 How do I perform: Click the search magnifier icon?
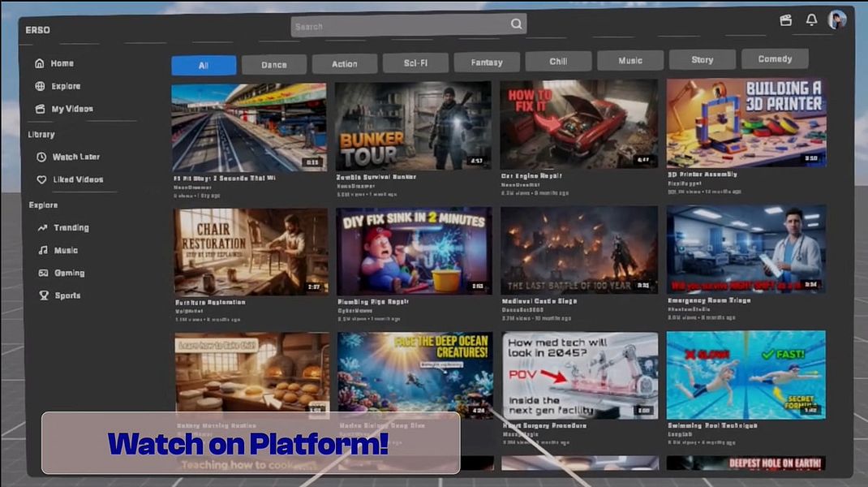coord(516,24)
